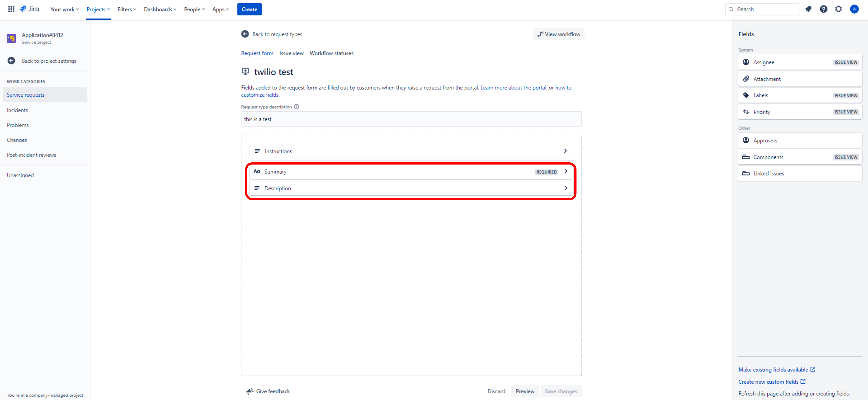Open the notifications icon
The width and height of the screenshot is (868, 400).
click(808, 9)
